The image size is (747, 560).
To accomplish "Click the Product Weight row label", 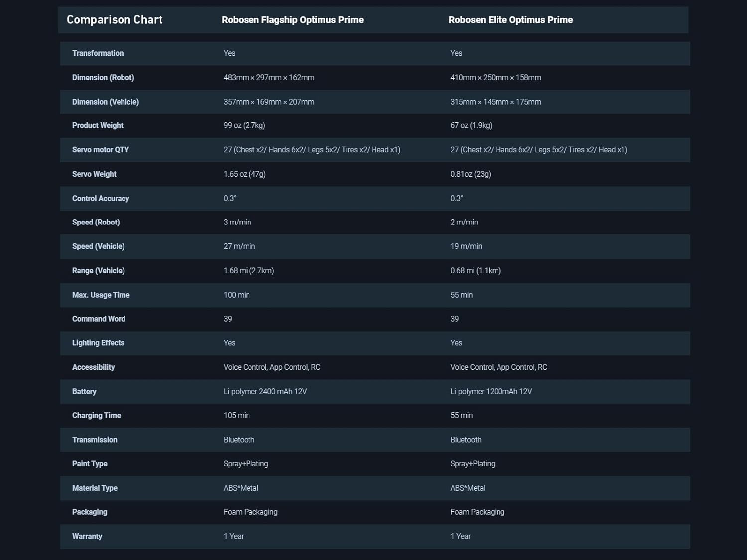I will [x=98, y=125].
